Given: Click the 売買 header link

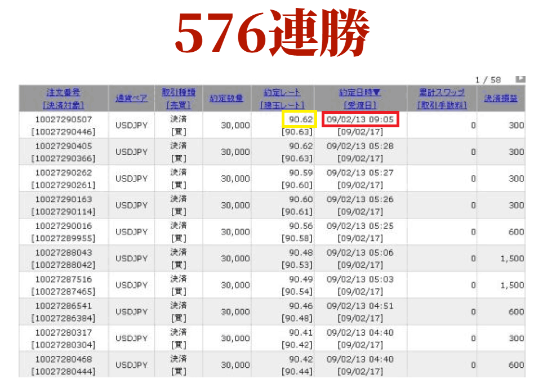Looking at the screenshot, I should 179,105.
